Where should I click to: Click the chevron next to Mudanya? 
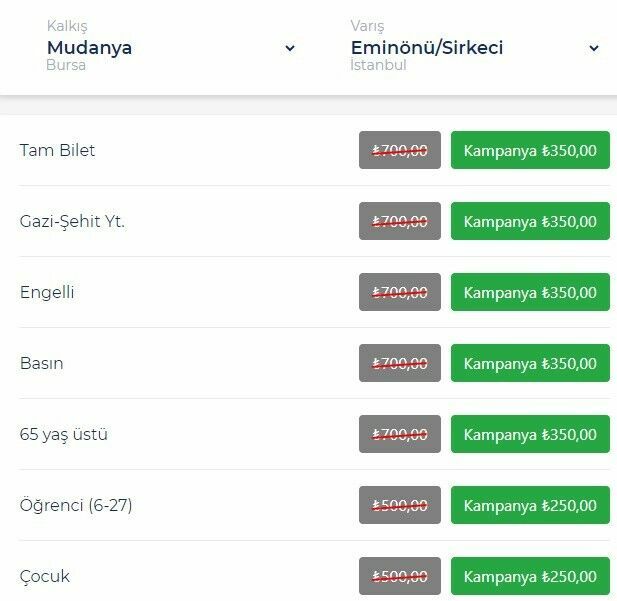pyautogui.click(x=290, y=48)
